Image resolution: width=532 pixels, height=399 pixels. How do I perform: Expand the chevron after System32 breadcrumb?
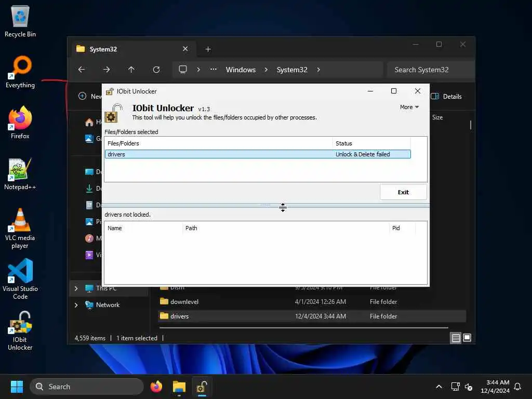click(318, 70)
